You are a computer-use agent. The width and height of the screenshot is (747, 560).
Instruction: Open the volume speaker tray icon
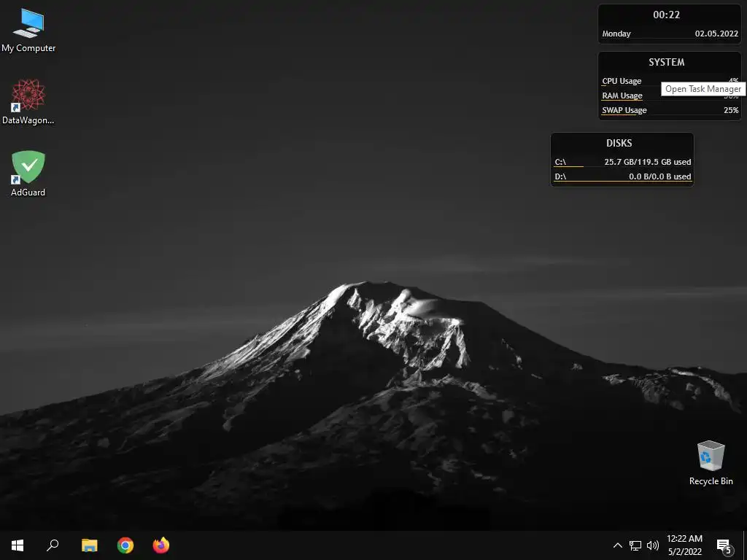[653, 545]
